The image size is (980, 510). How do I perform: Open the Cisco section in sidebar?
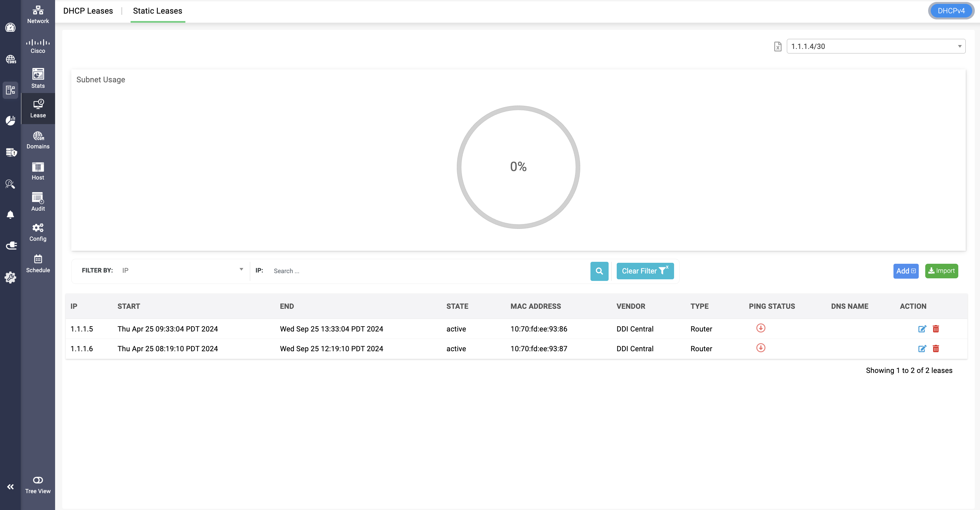click(38, 46)
